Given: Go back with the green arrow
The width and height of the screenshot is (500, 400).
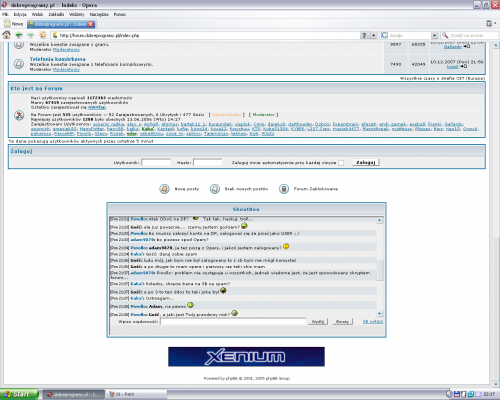Looking at the screenshot, I should [19, 35].
